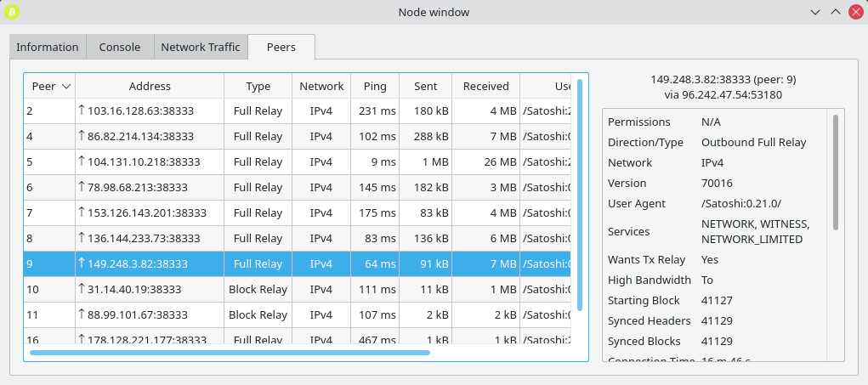Minimize the Node window
Image resolution: width=868 pixels, height=385 pixels.
coord(815,12)
